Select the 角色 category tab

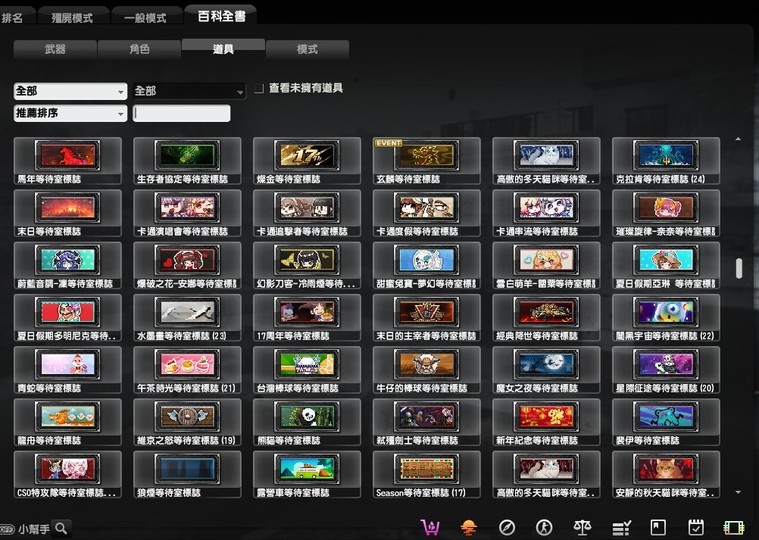pyautogui.click(x=139, y=49)
